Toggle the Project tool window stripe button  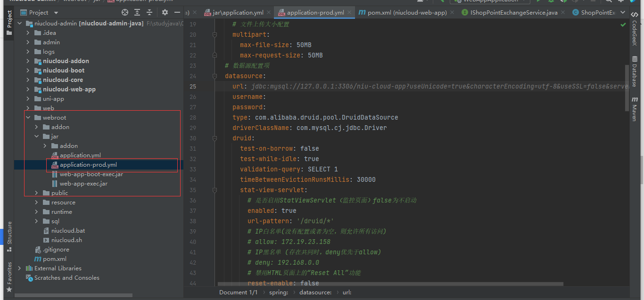[x=9, y=23]
